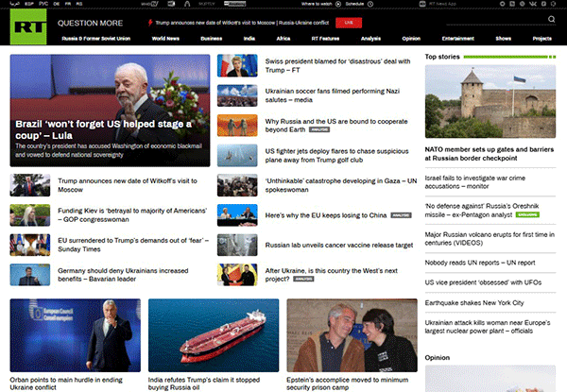The image size is (567, 392).
Task: Switch to the RS language edition
Action: pyautogui.click(x=79, y=4)
